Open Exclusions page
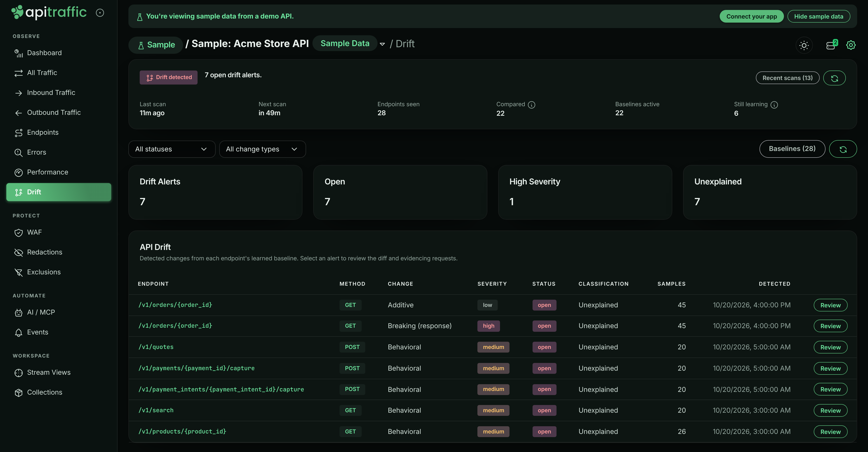 (59, 272)
